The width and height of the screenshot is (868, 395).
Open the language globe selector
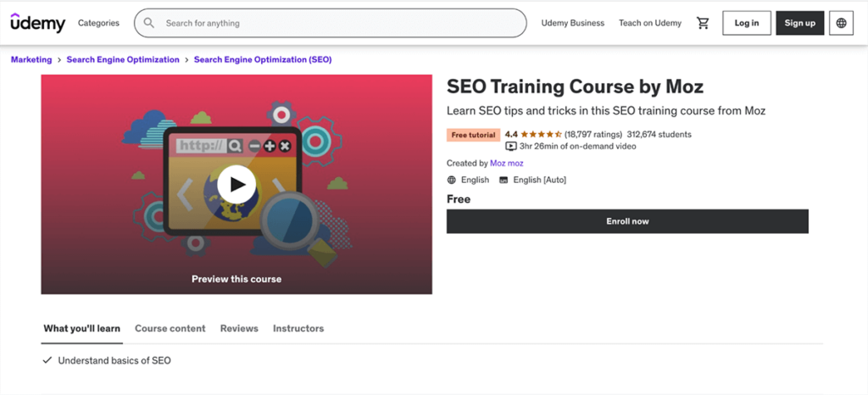(842, 23)
